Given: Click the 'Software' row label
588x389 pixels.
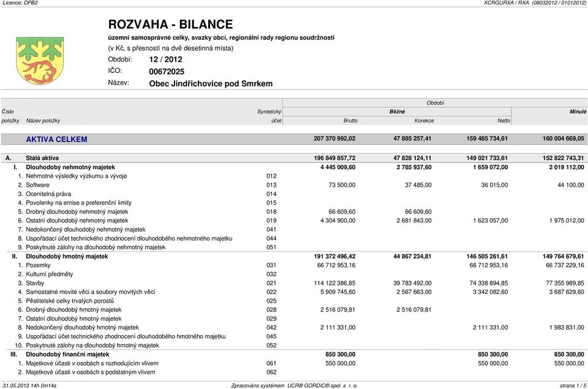Looking at the screenshot, I should coord(37,185).
